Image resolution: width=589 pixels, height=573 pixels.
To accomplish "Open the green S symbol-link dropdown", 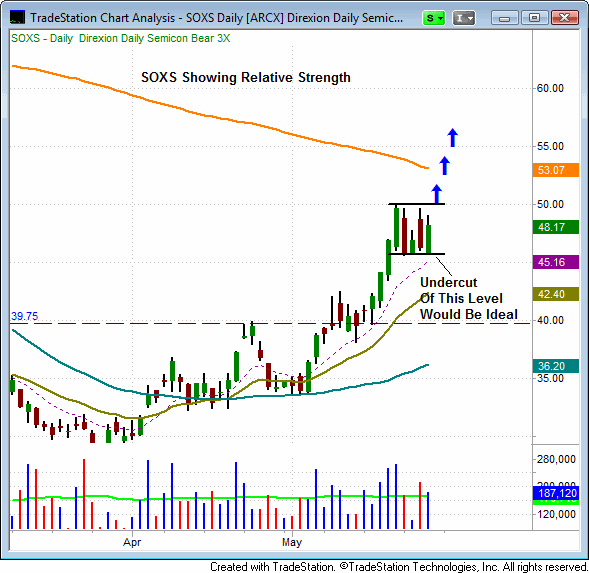I will [434, 18].
